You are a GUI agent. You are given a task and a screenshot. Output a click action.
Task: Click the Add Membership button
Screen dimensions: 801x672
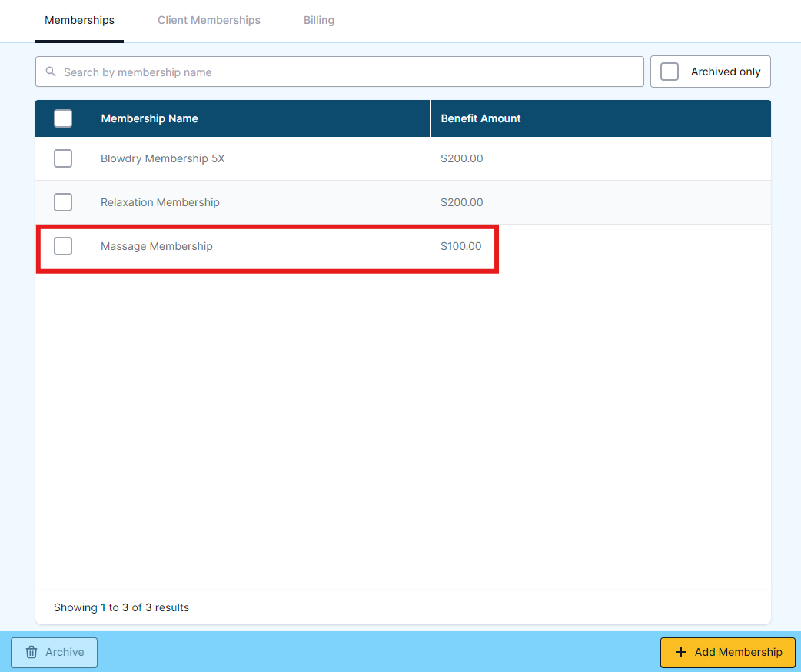pyautogui.click(x=727, y=652)
